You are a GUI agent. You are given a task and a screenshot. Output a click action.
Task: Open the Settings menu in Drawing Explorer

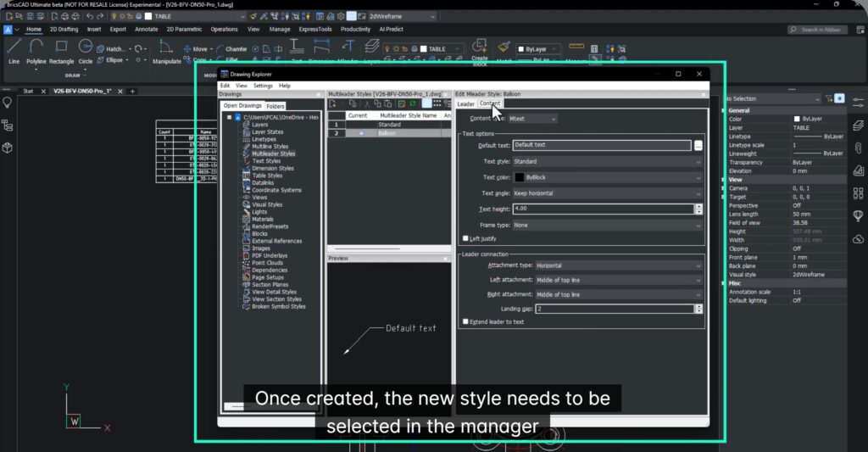coord(263,86)
